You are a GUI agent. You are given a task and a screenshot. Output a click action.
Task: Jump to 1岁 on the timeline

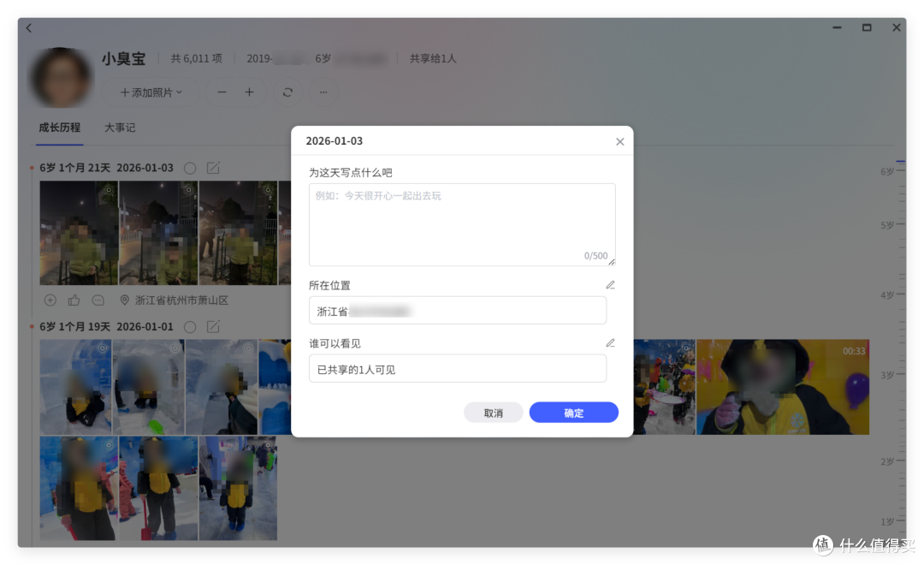pos(887,522)
